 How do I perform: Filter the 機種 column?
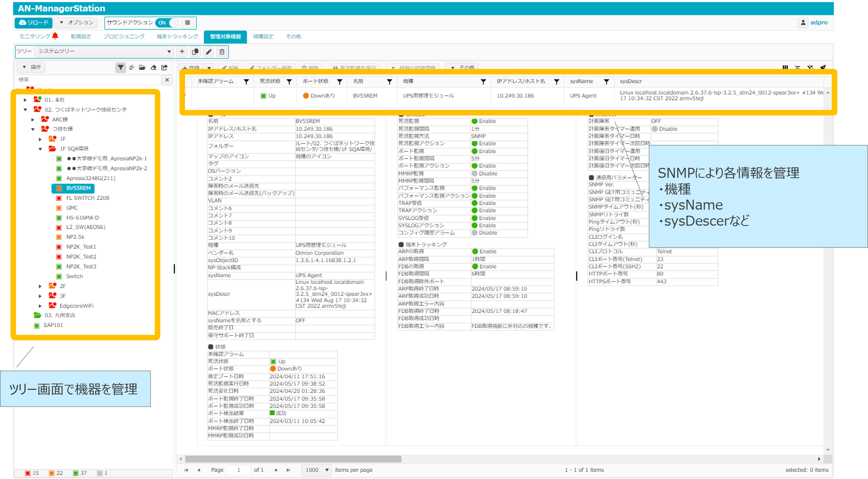pos(483,82)
